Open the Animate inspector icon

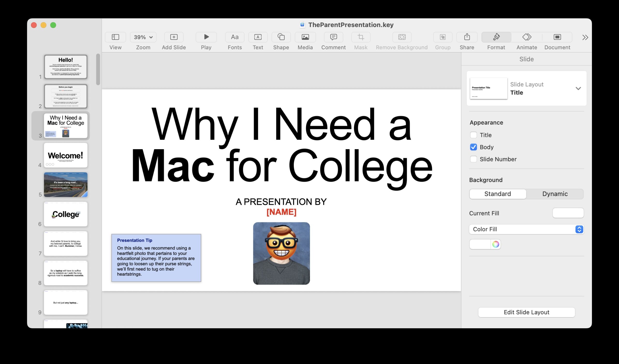click(527, 37)
